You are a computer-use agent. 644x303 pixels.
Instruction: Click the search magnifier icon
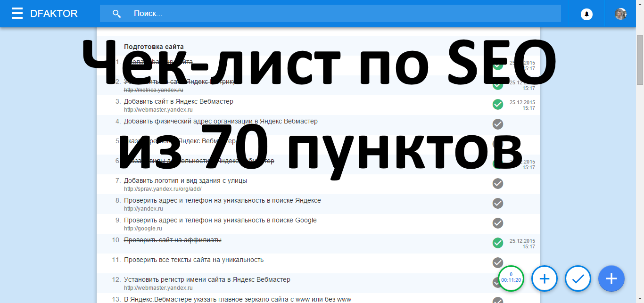click(x=116, y=14)
